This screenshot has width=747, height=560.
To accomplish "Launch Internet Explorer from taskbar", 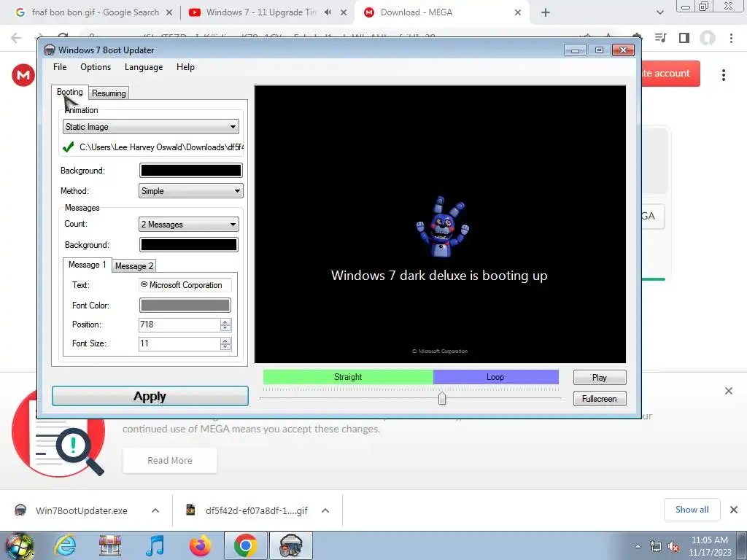I will coord(65,545).
